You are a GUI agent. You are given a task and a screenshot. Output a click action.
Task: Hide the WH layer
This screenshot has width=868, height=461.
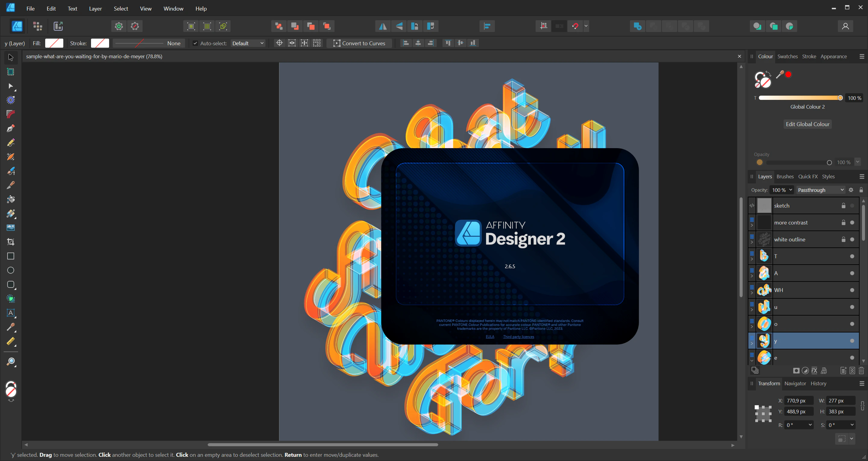852,290
